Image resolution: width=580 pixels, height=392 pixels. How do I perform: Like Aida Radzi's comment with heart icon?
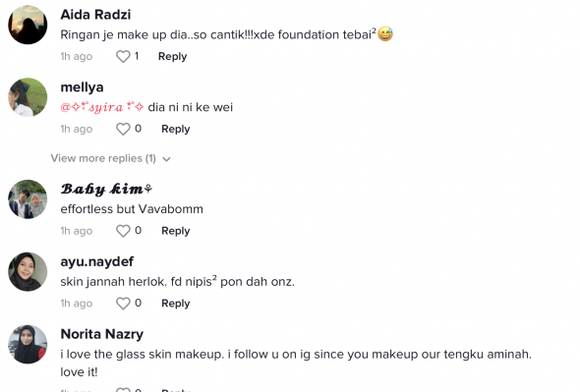[x=123, y=57]
